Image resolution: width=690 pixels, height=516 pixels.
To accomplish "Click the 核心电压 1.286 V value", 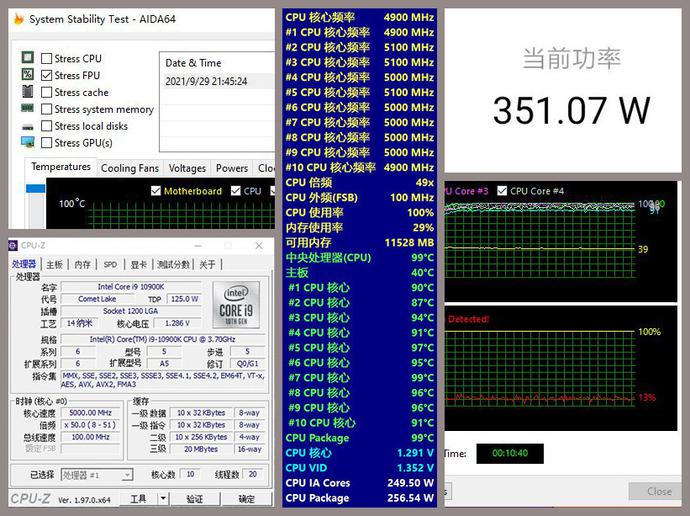I will [177, 323].
